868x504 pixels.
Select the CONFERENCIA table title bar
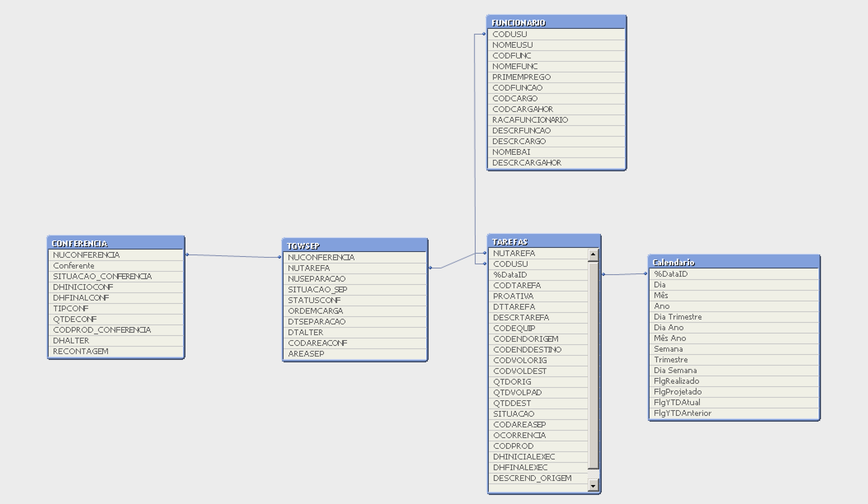point(116,243)
